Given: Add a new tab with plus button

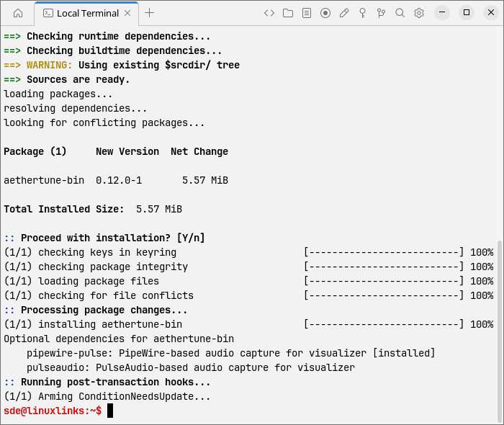Looking at the screenshot, I should point(150,13).
